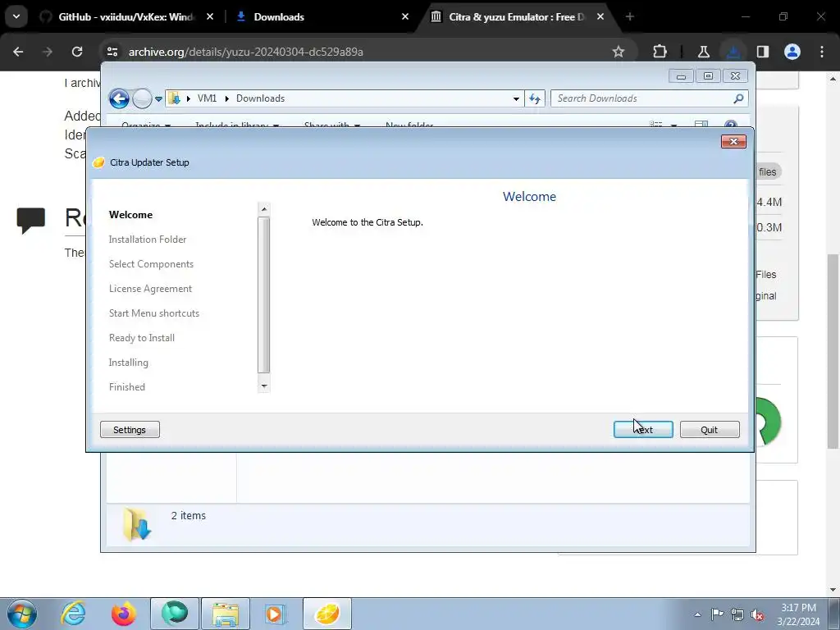Click Explorer forward navigation button
This screenshot has width=840, height=630.
coord(142,98)
